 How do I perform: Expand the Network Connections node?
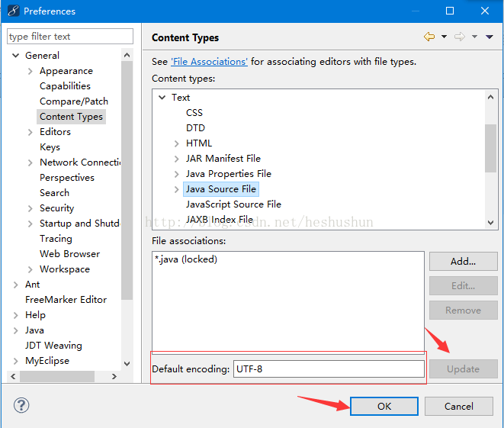pyautogui.click(x=30, y=163)
